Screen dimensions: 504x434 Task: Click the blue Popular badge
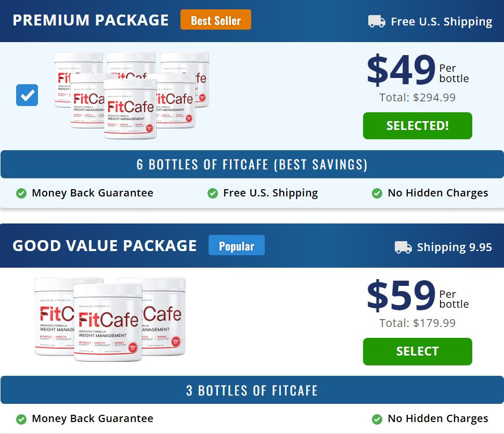tap(237, 246)
